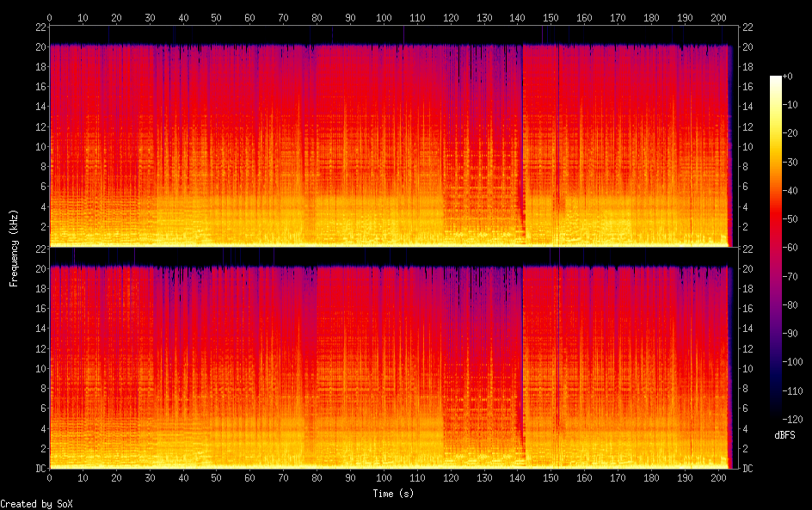Image resolution: width=812 pixels, height=510 pixels.
Task: Click the '-60' color scale label
Action: tap(790, 248)
